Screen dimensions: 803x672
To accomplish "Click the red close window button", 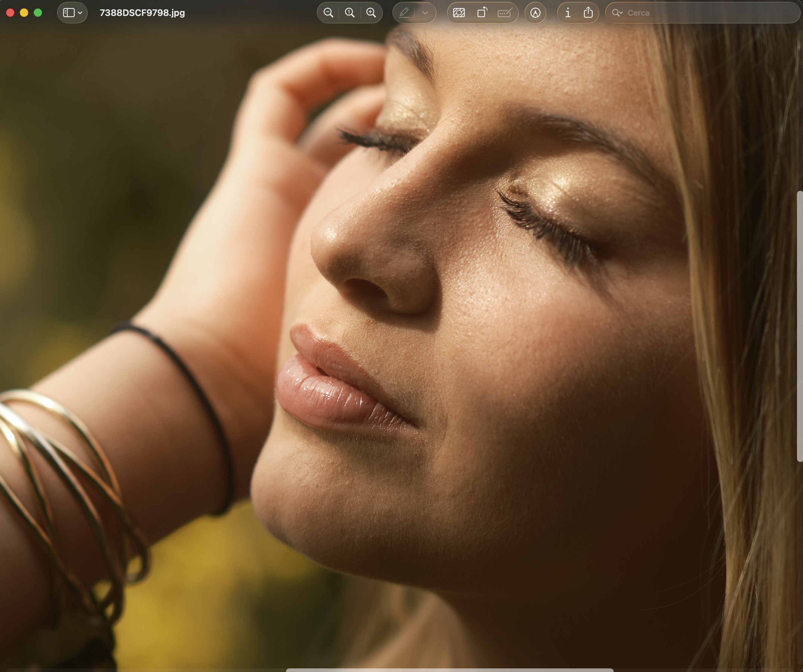I will (x=10, y=13).
